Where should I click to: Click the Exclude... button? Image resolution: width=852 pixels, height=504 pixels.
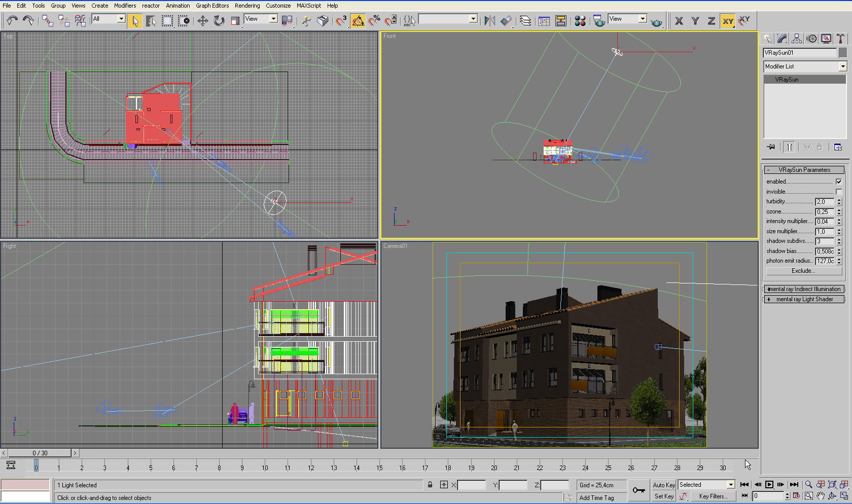click(x=803, y=271)
